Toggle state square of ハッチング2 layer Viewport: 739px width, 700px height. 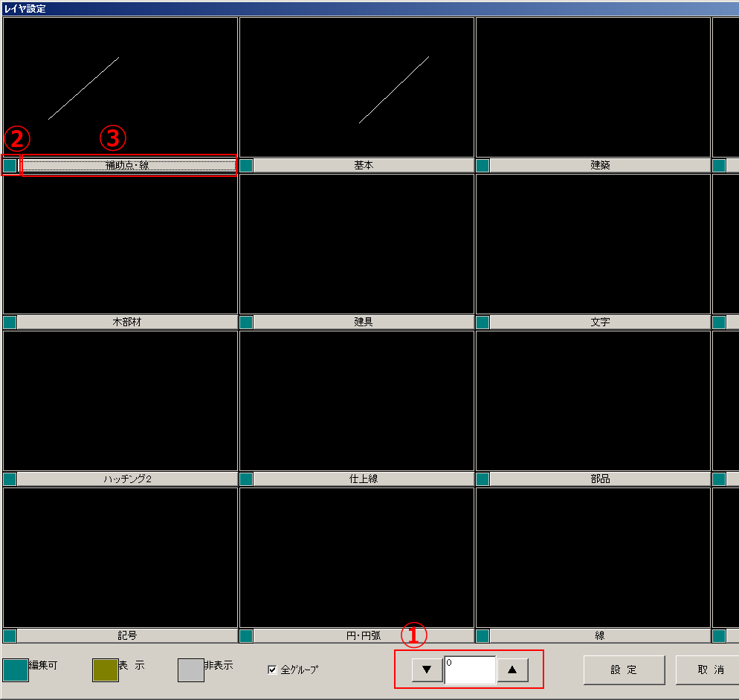tap(10, 479)
